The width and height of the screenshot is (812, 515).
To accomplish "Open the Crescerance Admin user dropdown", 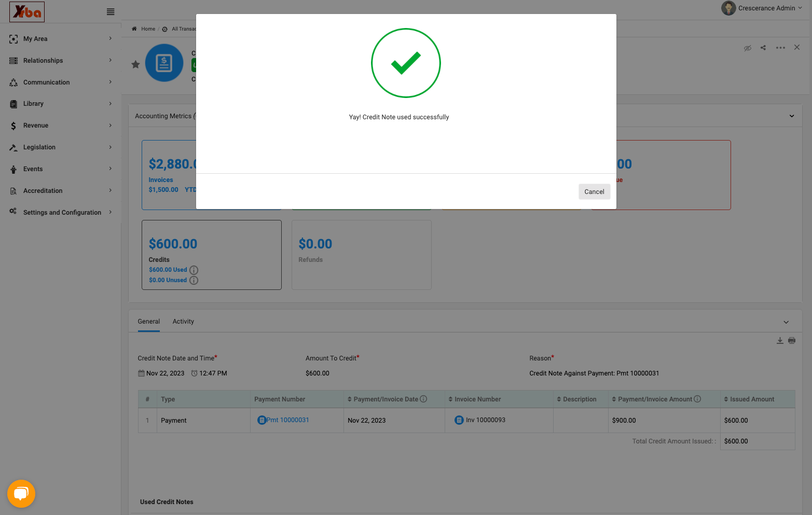I will (x=762, y=8).
